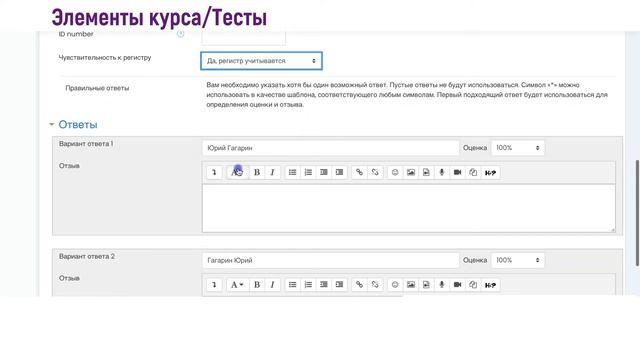Image resolution: width=640 pixels, height=360 pixels.
Task: Insert emoticon in Вариант ответа 1 feedback editor
Action: 395,172
